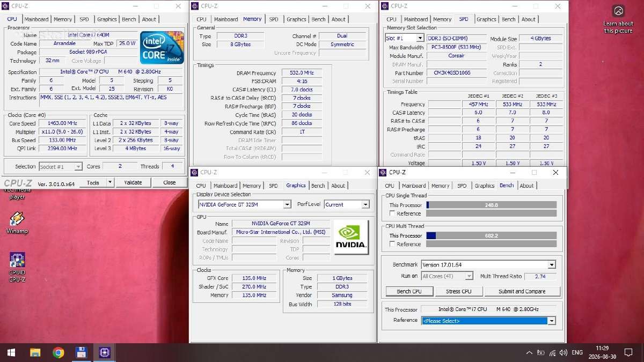The height and width of the screenshot is (362, 644).
Task: Click the multi thread 682.2 score bar
Action: point(492,235)
